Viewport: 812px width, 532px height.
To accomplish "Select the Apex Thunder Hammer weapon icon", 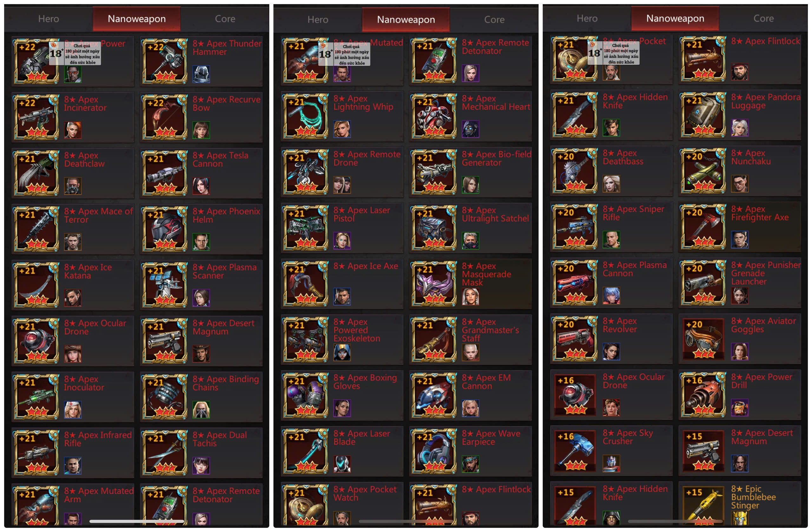I will (165, 61).
